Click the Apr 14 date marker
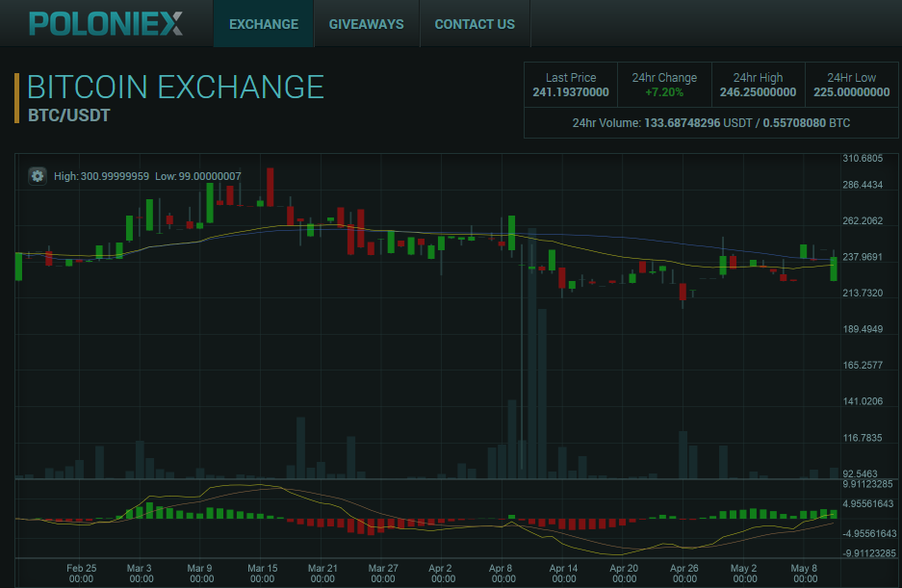The image size is (902, 588). (x=564, y=573)
